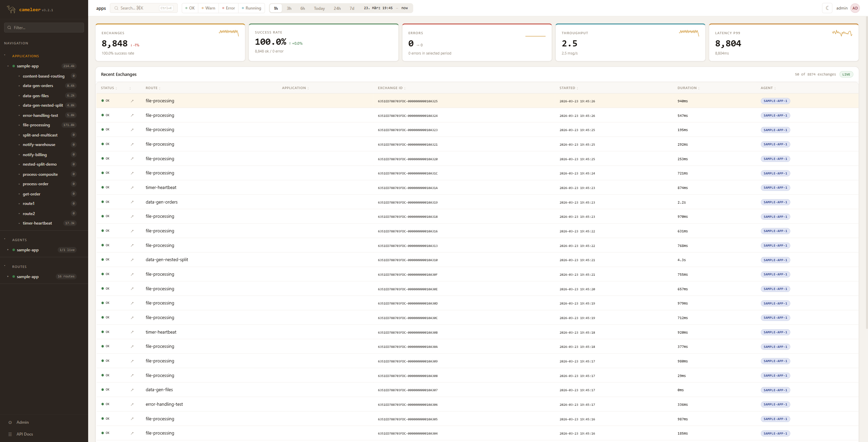Expand sample-app under Agents section

coord(8,250)
